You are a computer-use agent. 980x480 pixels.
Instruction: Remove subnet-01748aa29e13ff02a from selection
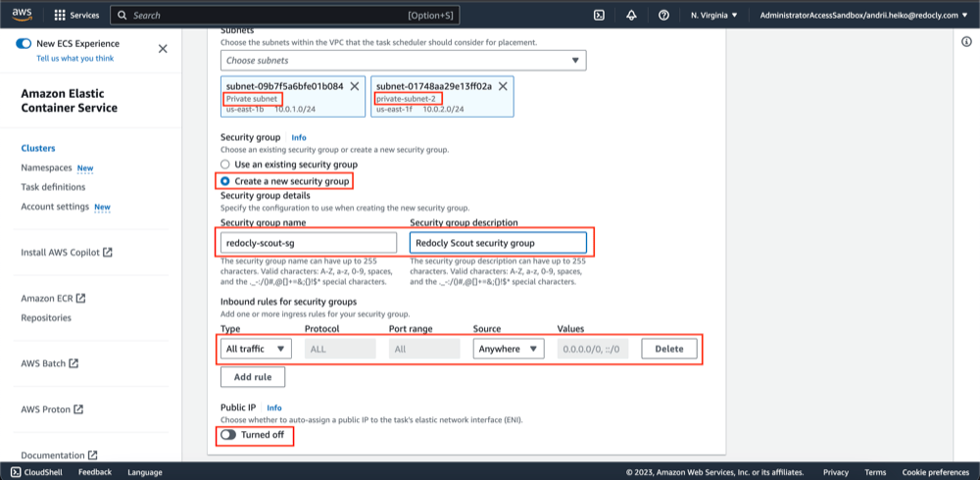pyautogui.click(x=502, y=86)
